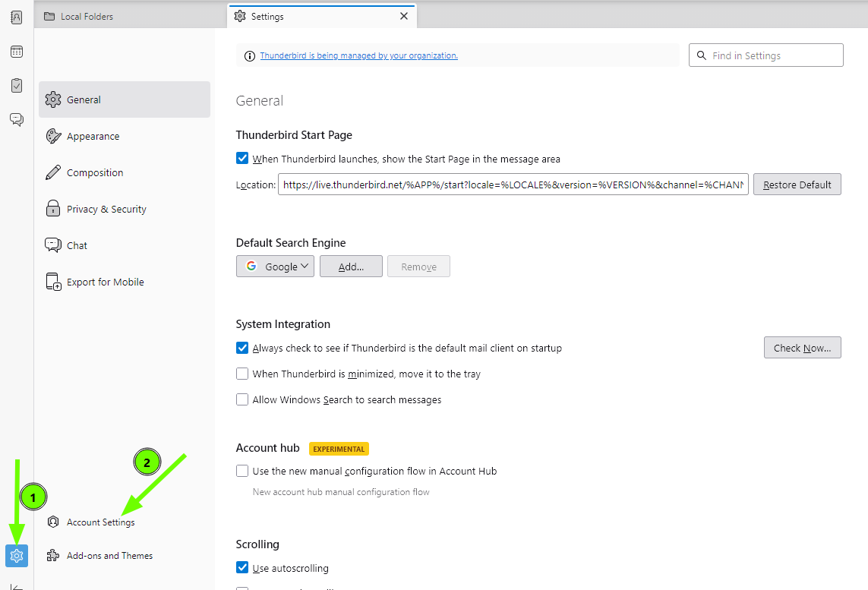Viewport: 868px width, 590px height.
Task: Select the Privacy & Security category
Action: tap(125, 210)
